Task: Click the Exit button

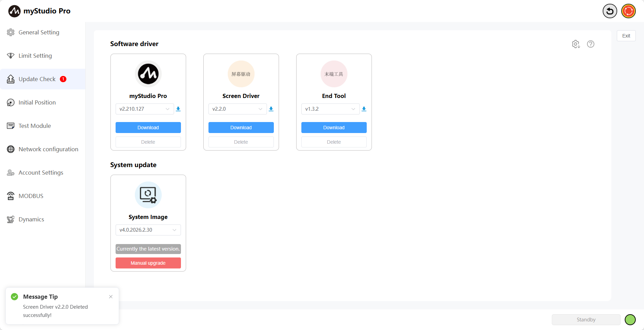Action: pyautogui.click(x=626, y=36)
